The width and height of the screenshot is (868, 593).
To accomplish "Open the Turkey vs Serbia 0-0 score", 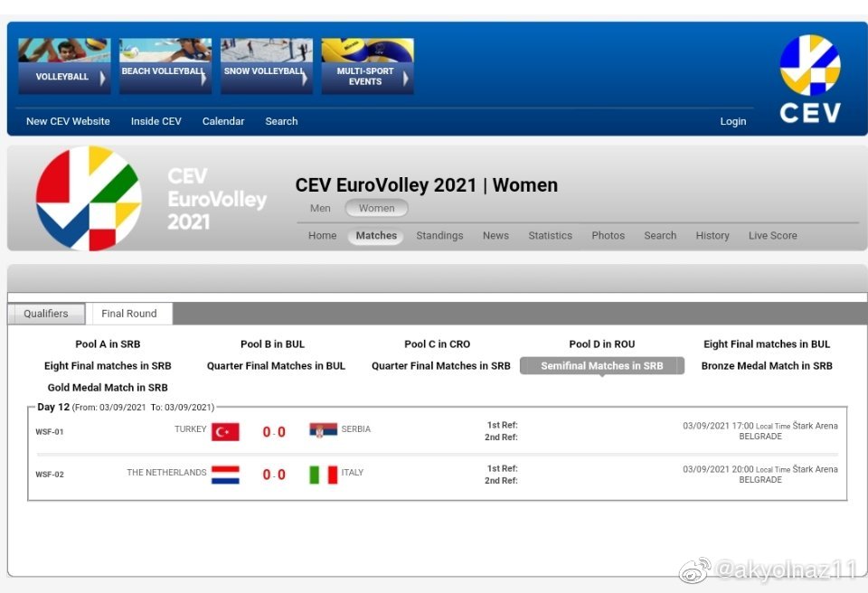I will tap(274, 432).
